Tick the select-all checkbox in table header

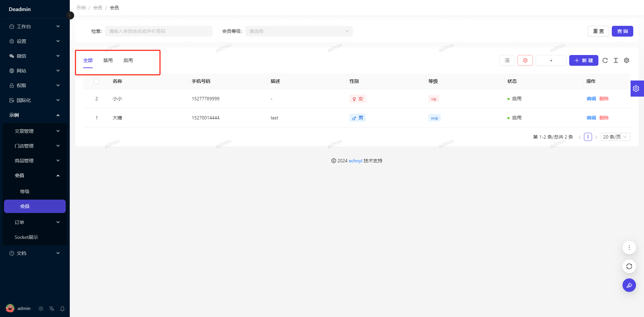(97, 81)
